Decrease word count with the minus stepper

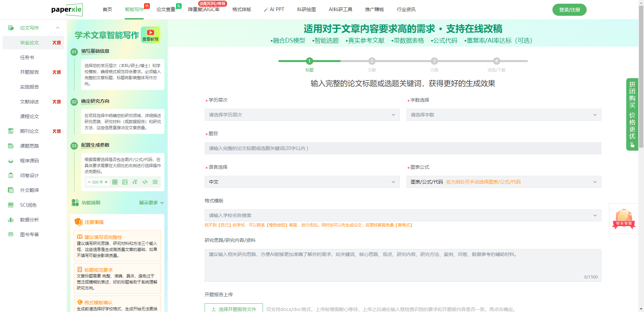[89, 182]
